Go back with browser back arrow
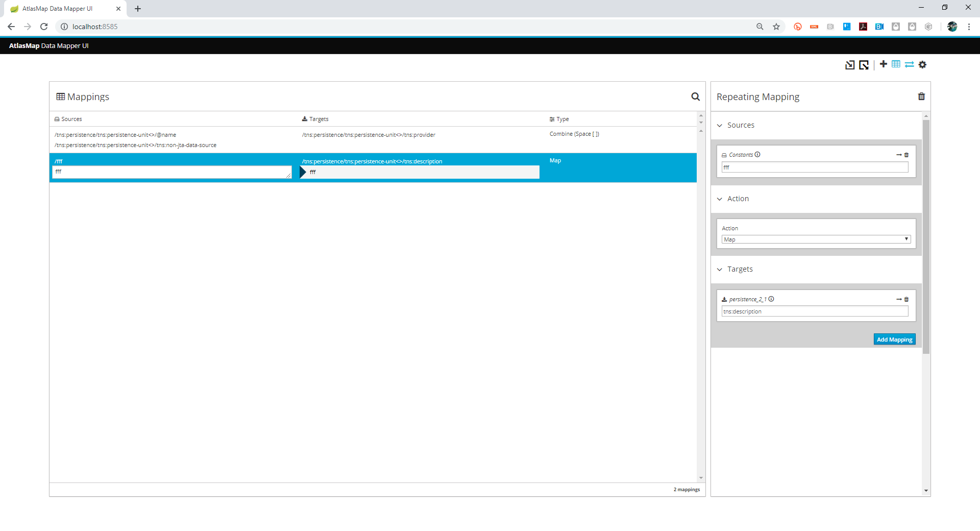This screenshot has width=980, height=531. pyautogui.click(x=11, y=27)
